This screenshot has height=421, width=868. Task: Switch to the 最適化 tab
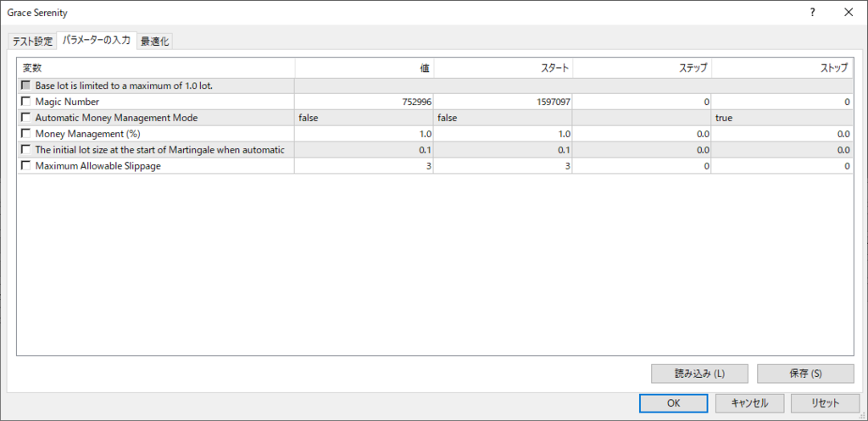tap(156, 42)
